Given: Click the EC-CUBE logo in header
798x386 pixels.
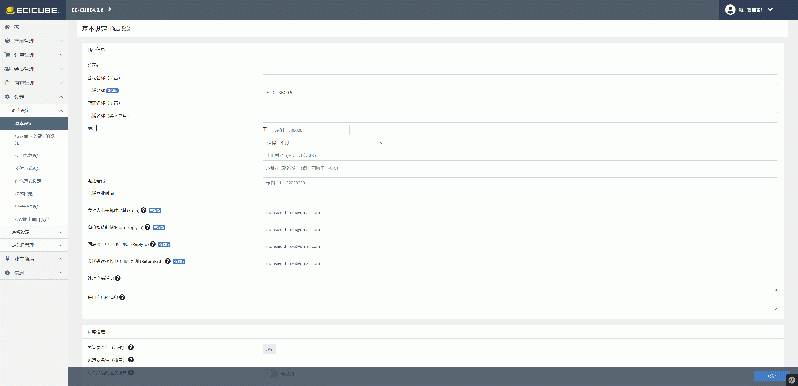Looking at the screenshot, I should (x=32, y=10).
